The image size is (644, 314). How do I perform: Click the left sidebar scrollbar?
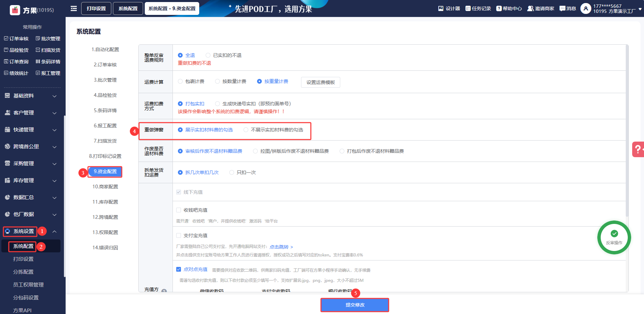point(65,196)
